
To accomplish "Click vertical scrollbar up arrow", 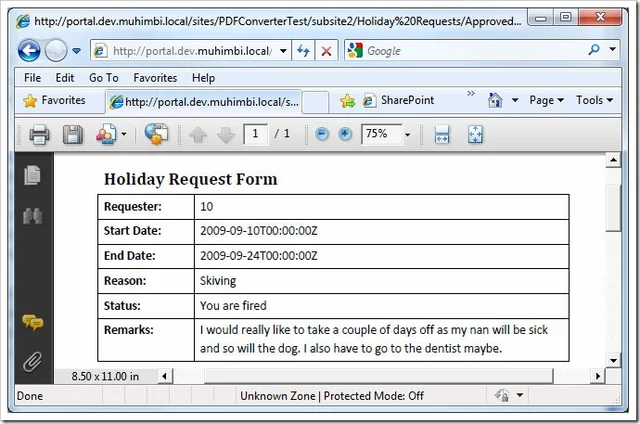I will pyautogui.click(x=613, y=160).
